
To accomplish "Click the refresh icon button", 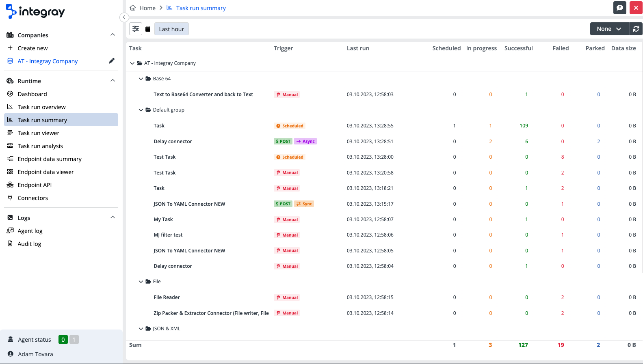I will (x=636, y=29).
